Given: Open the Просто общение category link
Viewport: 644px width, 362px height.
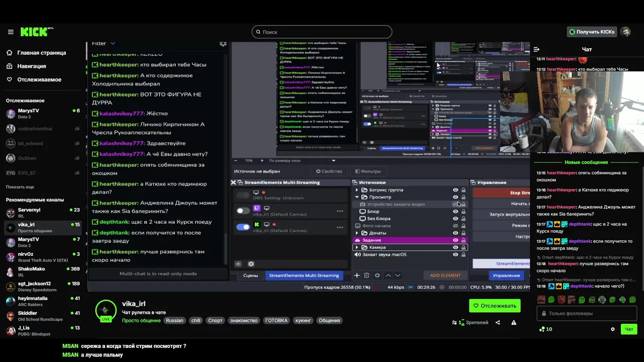Looking at the screenshot, I should 141,320.
